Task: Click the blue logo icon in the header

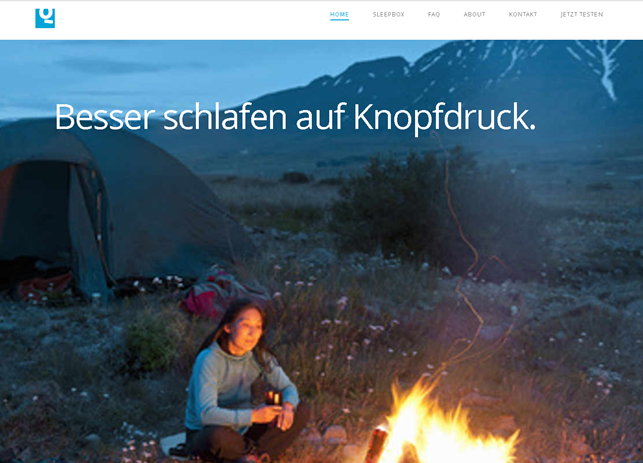Action: [x=45, y=18]
